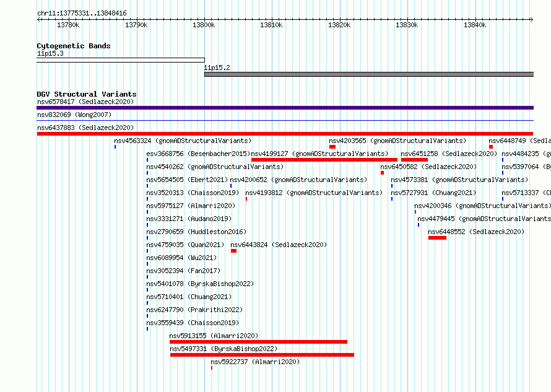The width and height of the screenshot is (551, 392).
Task: Click nsv6448552 (Sedlazeck2020) label
Action: coord(476,232)
